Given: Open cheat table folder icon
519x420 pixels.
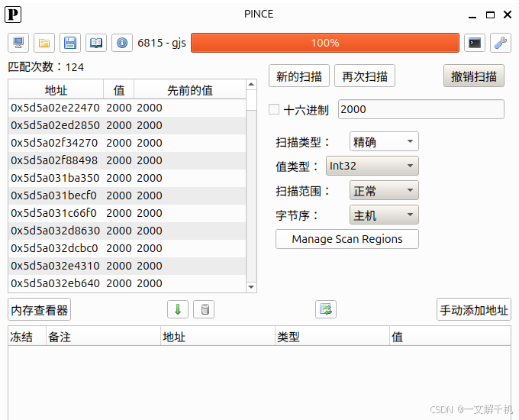Looking at the screenshot, I should 44,43.
